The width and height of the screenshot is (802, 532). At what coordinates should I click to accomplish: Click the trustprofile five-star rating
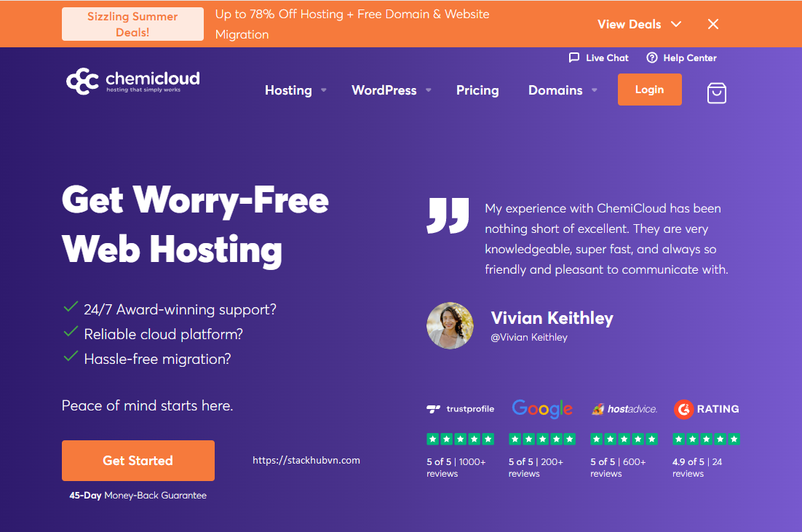pyautogui.click(x=461, y=439)
